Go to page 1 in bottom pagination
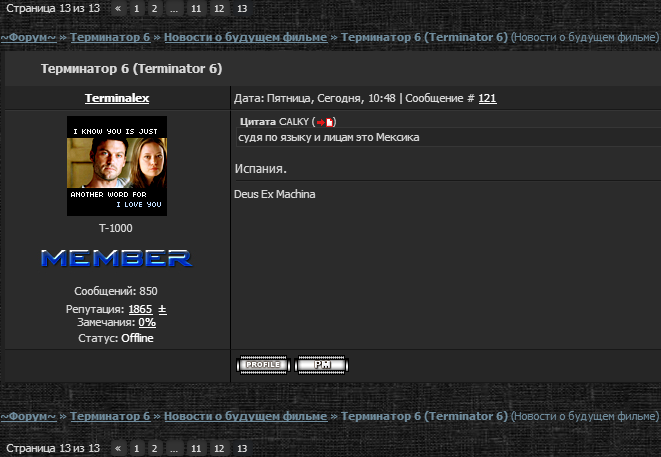The width and height of the screenshot is (661, 457). [136, 448]
